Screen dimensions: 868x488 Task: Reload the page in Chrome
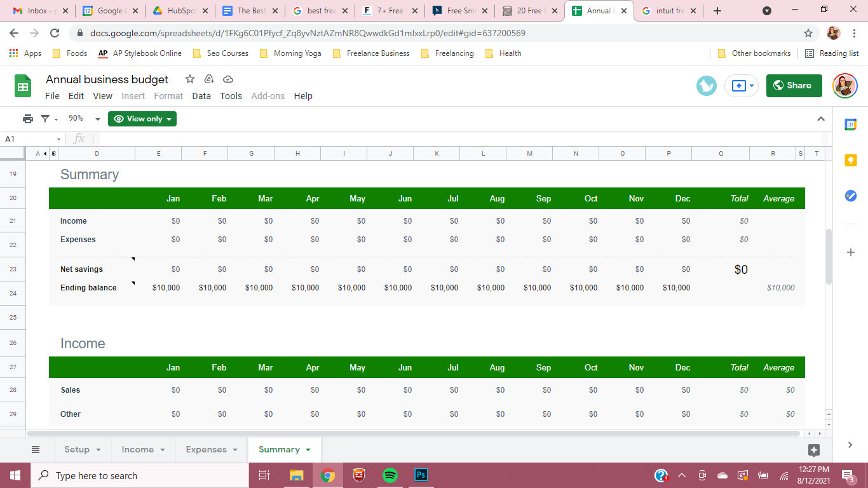pos(55,33)
